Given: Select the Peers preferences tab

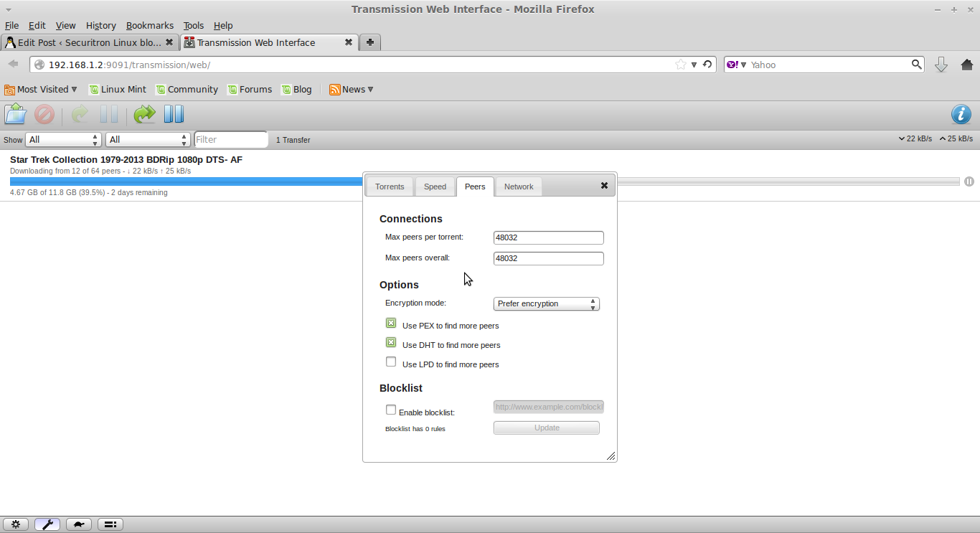Looking at the screenshot, I should pyautogui.click(x=475, y=187).
